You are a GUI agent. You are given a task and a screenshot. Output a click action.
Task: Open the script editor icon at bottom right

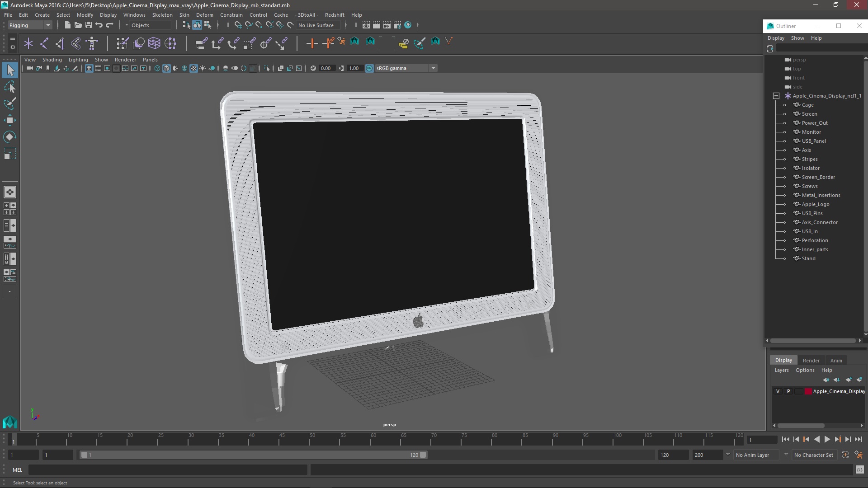point(859,470)
